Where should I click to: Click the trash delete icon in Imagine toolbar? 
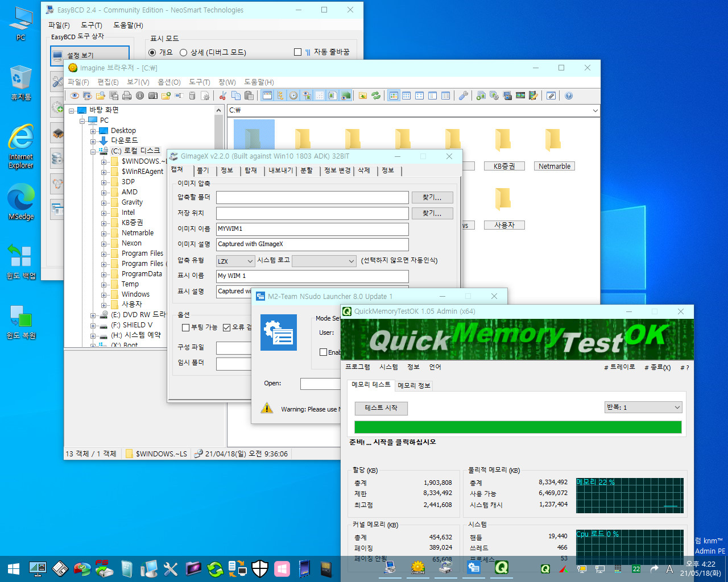coord(192,95)
